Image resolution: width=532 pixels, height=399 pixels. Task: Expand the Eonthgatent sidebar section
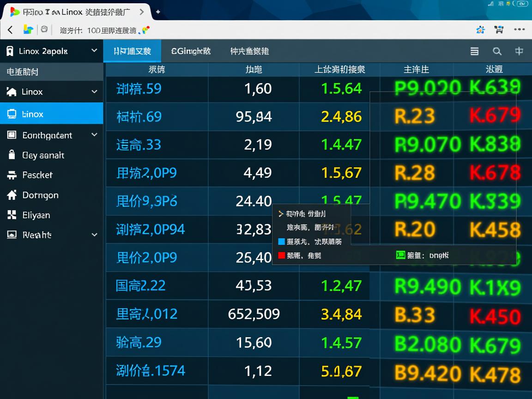click(94, 135)
